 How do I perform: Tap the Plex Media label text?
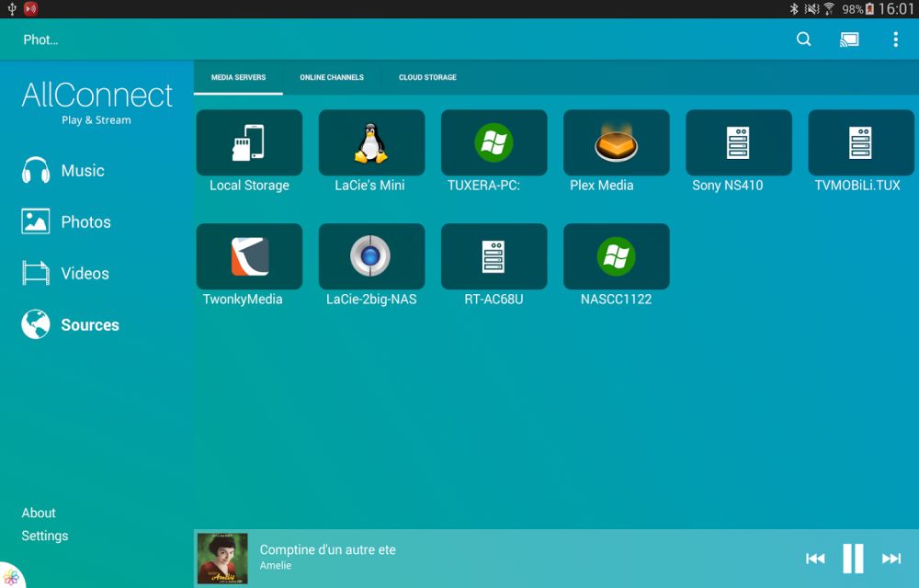coord(601,186)
